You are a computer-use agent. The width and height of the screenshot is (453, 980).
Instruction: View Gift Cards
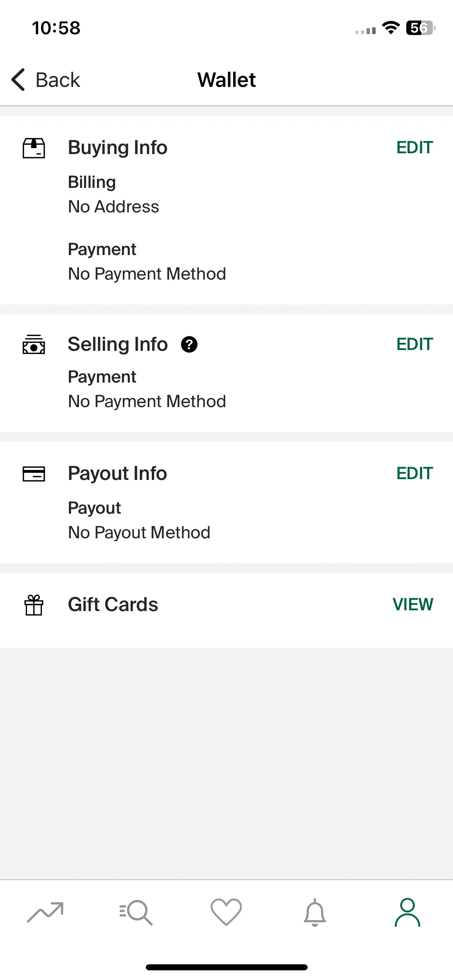pyautogui.click(x=413, y=604)
